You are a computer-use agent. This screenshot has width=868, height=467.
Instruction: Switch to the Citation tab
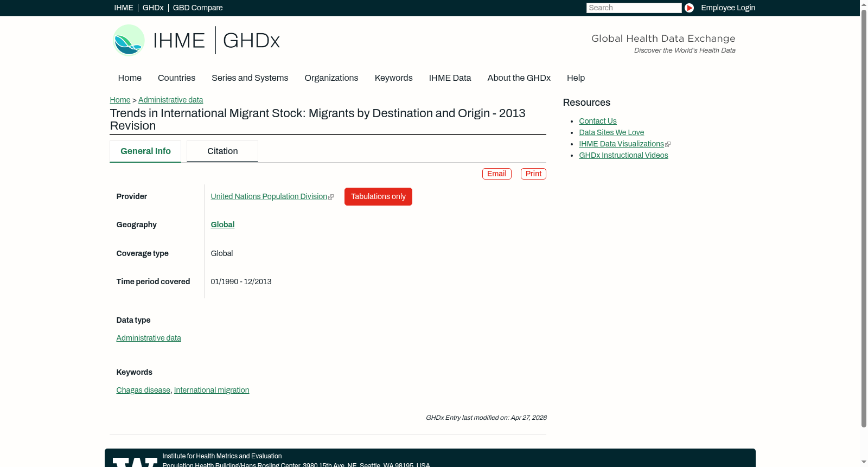[222, 151]
